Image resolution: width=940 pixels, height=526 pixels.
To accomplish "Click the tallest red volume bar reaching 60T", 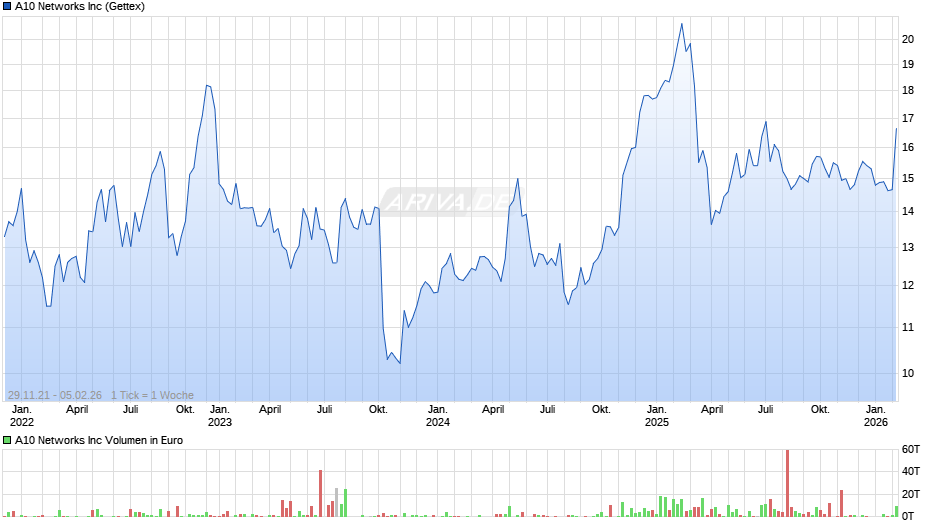I will pyautogui.click(x=787, y=483).
